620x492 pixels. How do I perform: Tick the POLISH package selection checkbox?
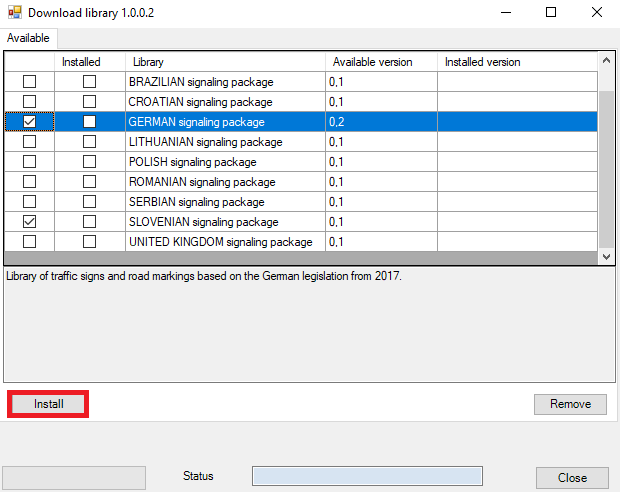30,162
